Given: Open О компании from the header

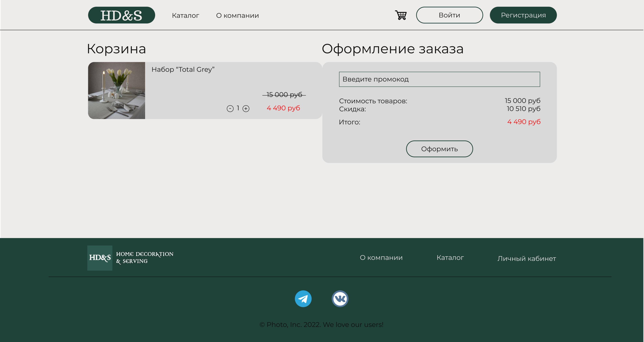Looking at the screenshot, I should [x=237, y=15].
